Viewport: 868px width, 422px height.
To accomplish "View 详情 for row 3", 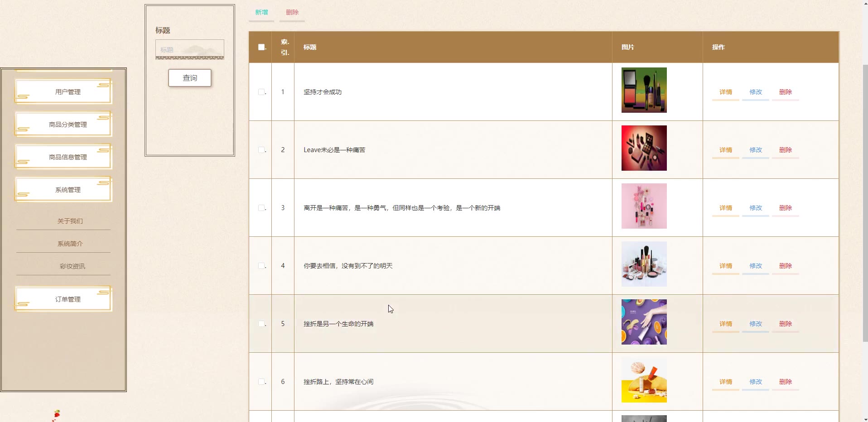I will tap(726, 208).
